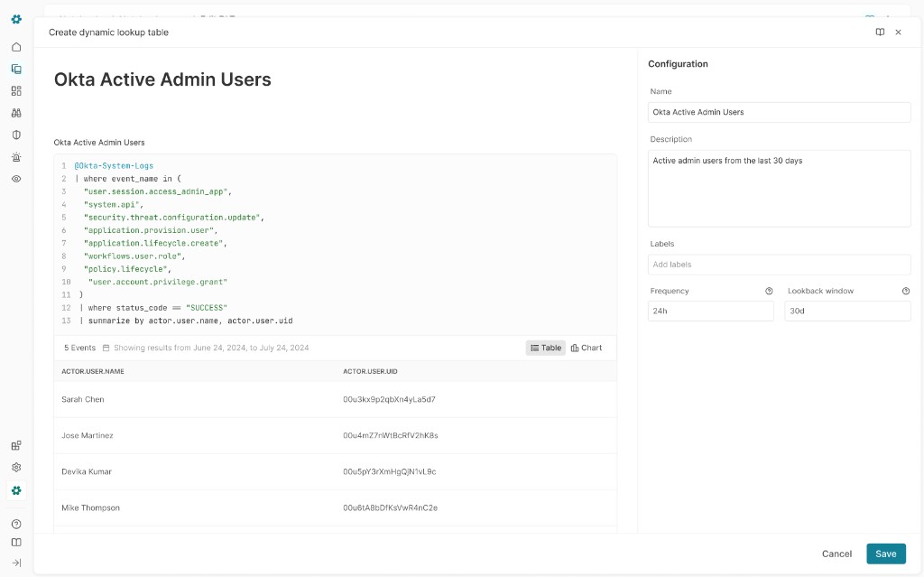The width and height of the screenshot is (924, 577).
Task: Open the home icon in sidebar
Action: coord(16,47)
